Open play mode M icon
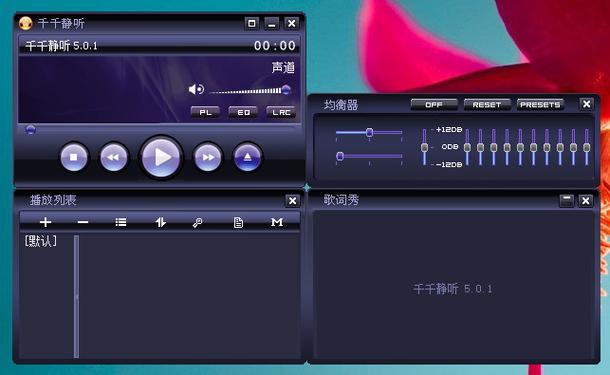Viewport: 610px width, 375px height. [277, 222]
